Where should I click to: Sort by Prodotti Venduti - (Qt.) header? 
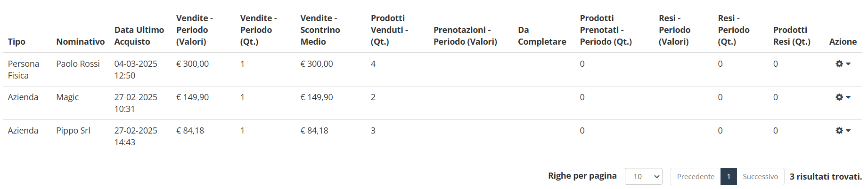tap(389, 30)
